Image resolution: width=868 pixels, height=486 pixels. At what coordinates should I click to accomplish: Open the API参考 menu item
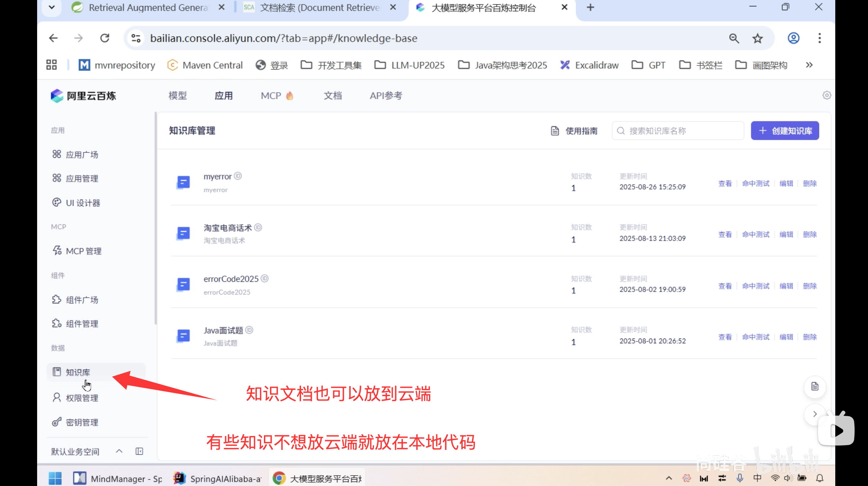coord(386,96)
